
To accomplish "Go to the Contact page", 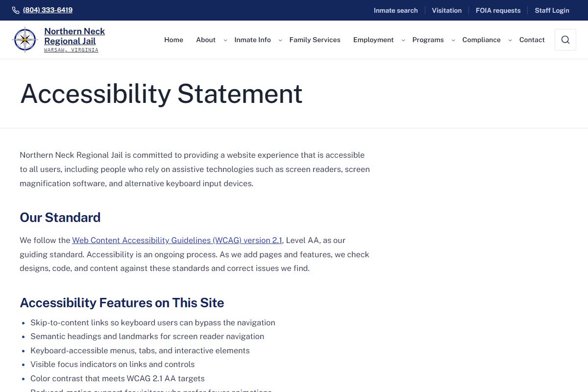I will pos(532,40).
